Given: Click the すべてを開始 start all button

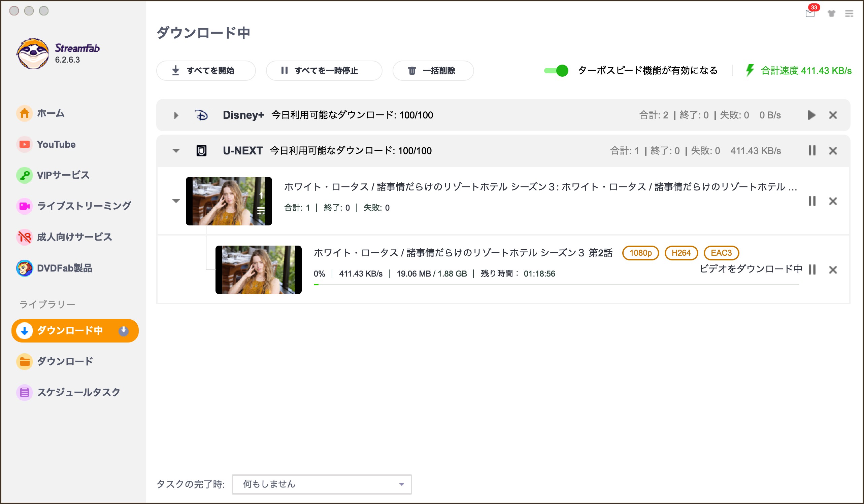Looking at the screenshot, I should (x=206, y=71).
